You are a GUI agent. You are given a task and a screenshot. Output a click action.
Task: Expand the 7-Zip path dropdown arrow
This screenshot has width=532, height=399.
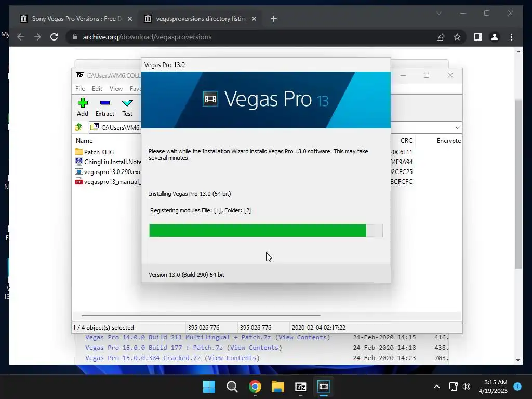(x=457, y=128)
